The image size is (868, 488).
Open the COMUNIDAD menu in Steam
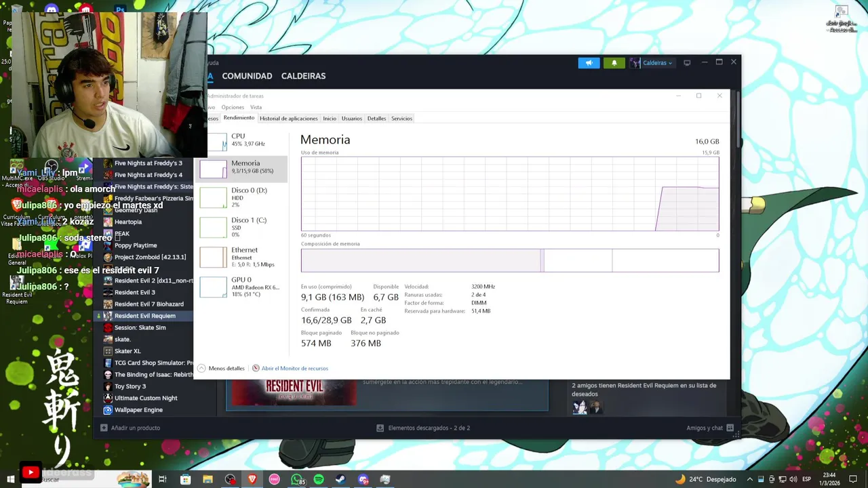point(247,76)
